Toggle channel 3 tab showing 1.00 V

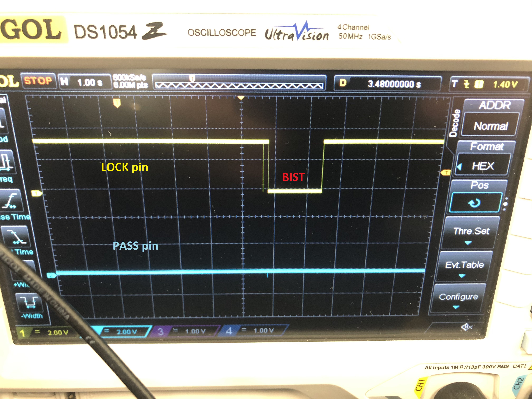(x=185, y=331)
